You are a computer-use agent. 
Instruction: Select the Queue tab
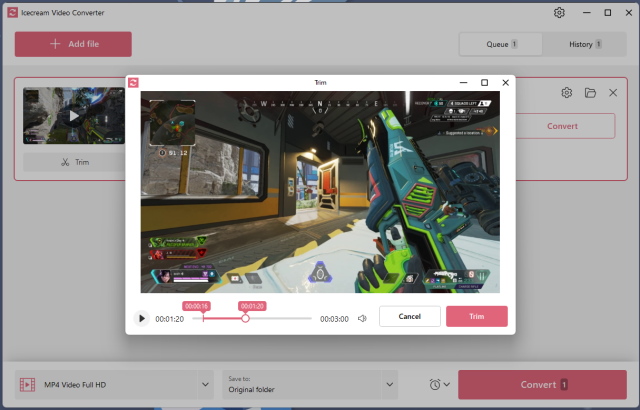tap(501, 44)
